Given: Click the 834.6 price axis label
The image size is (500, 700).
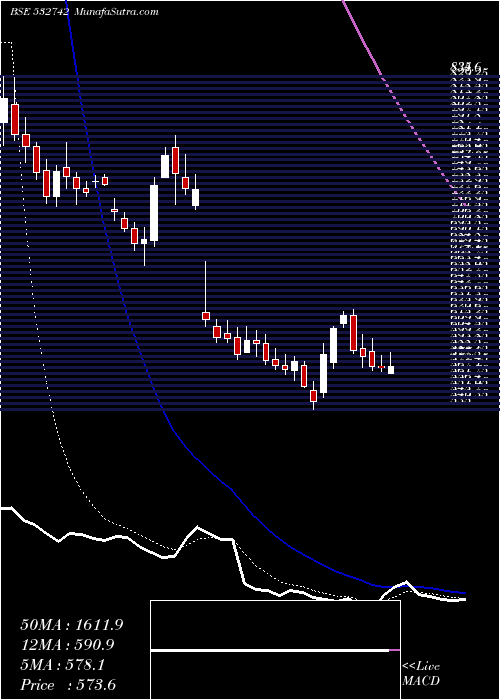Looking at the screenshot, I should (466, 67).
